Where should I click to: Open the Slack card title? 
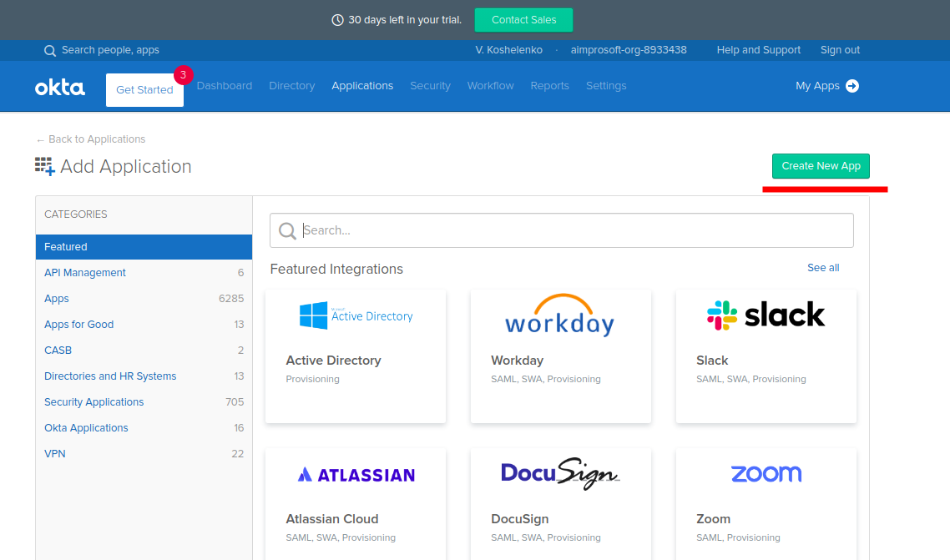click(x=712, y=361)
